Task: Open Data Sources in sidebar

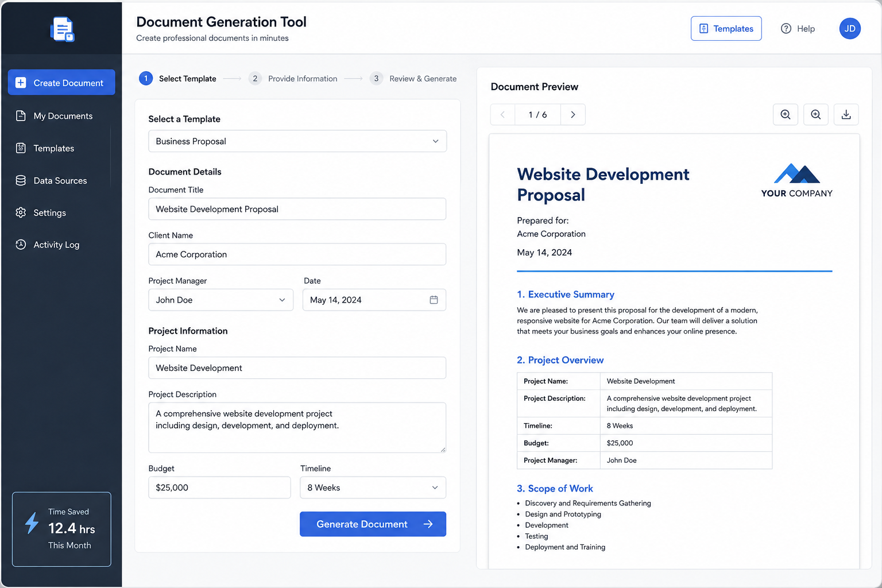Action: [61, 180]
